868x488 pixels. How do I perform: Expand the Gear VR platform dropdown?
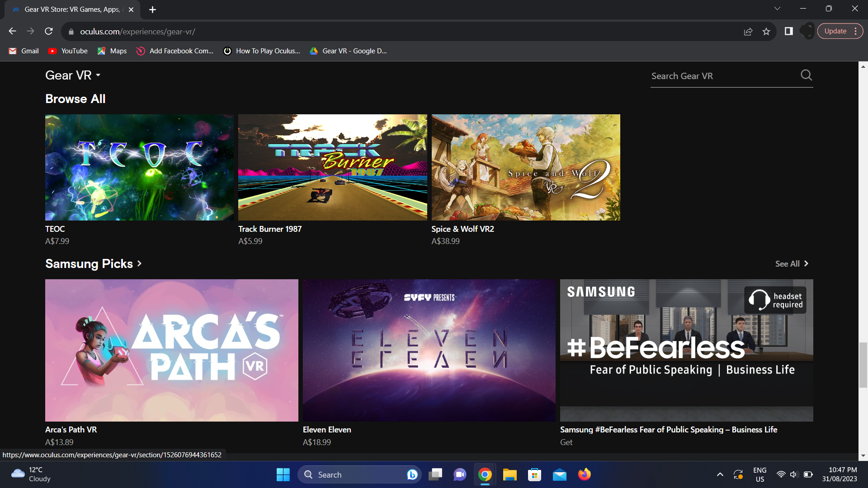pos(73,75)
